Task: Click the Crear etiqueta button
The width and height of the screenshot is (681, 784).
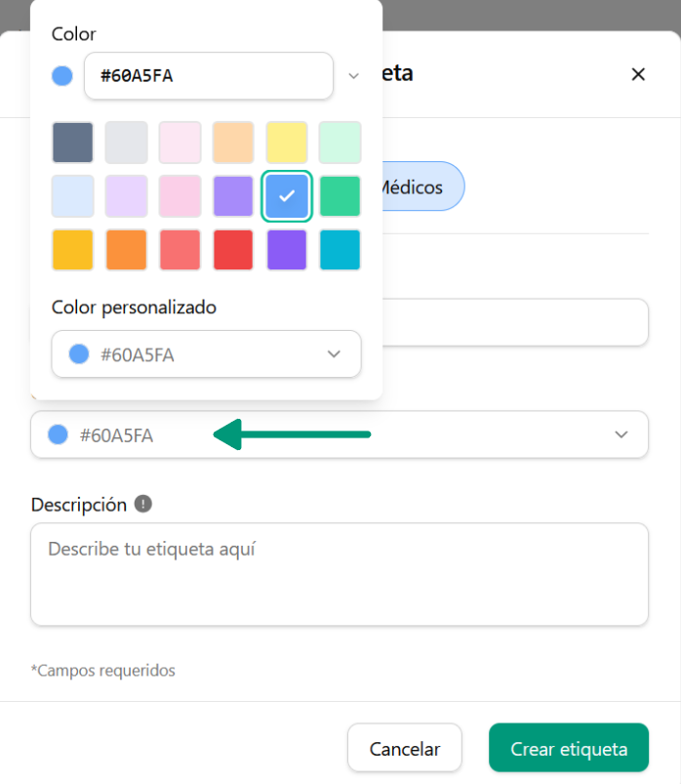Action: [568, 749]
